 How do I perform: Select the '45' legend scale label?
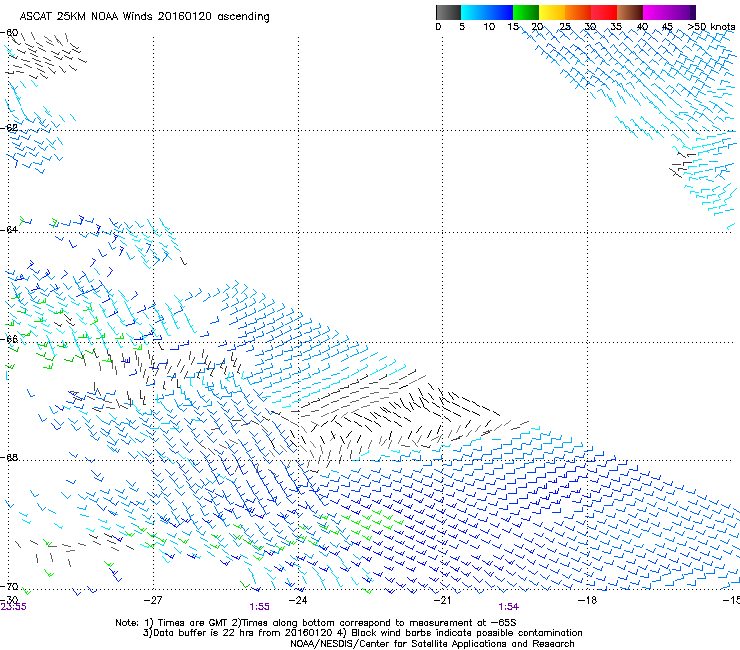667,27
